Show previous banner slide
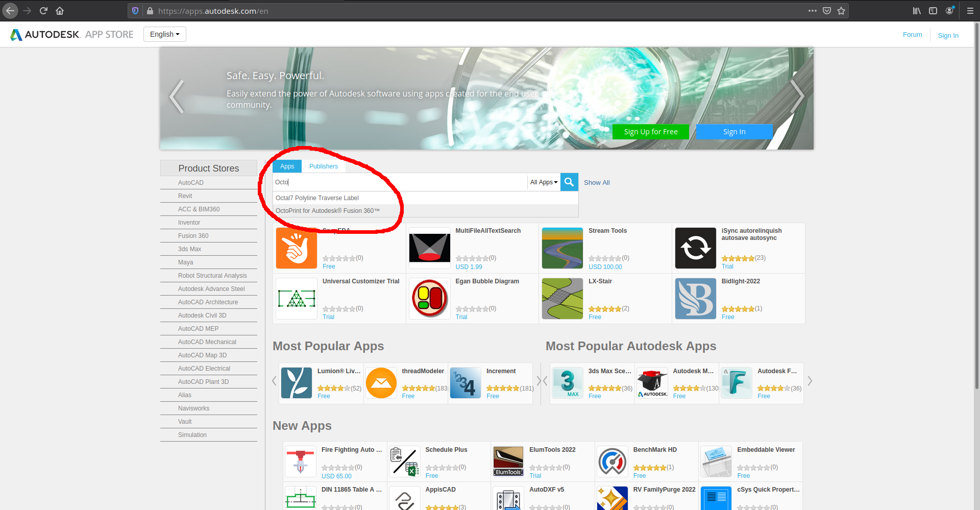980x510 pixels. 177,96
